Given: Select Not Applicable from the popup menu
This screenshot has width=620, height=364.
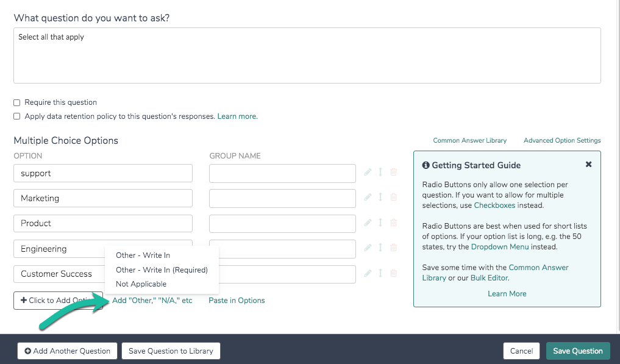Looking at the screenshot, I should pyautogui.click(x=141, y=284).
